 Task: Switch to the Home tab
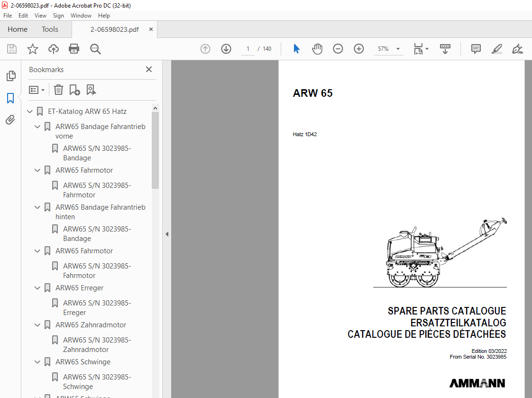click(x=18, y=29)
